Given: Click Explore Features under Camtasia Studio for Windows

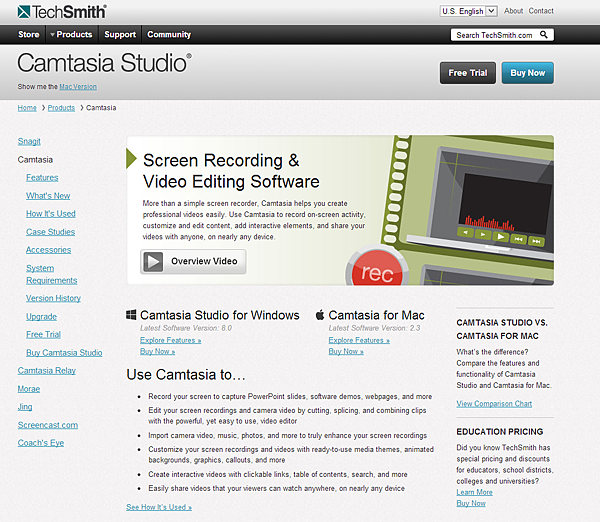Looking at the screenshot, I should click(x=171, y=340).
